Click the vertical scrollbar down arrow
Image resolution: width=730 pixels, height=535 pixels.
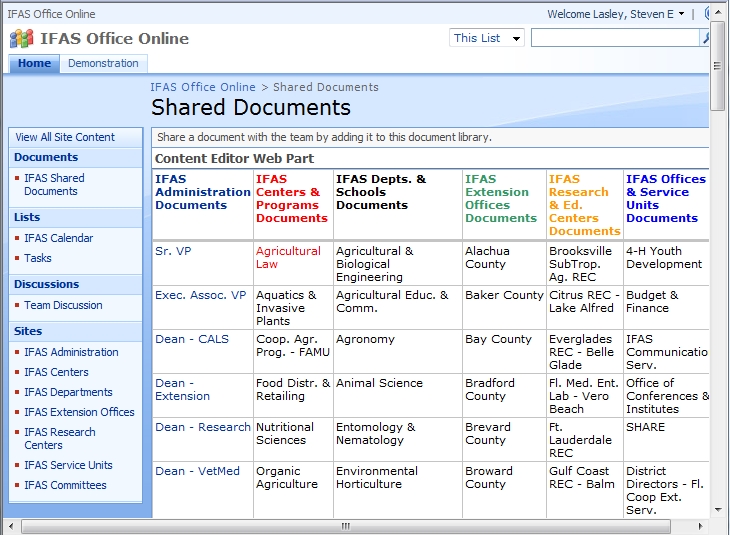tap(718, 510)
